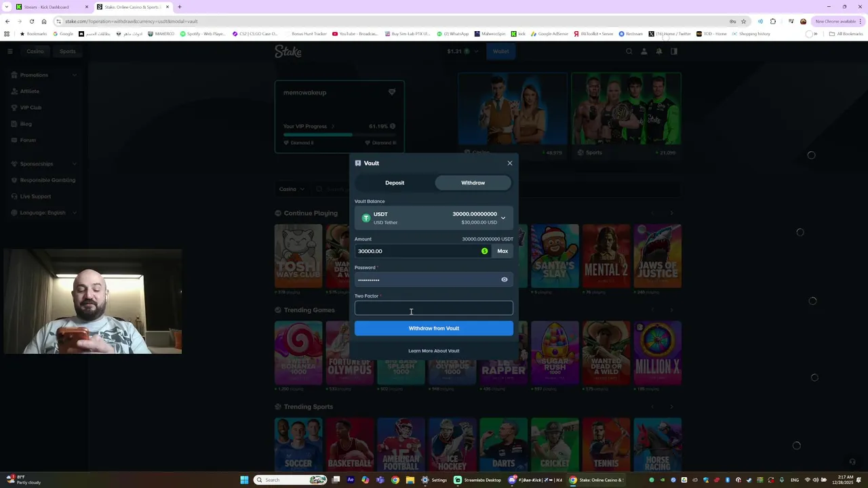Open the USDT vault balance dropdown
Viewport: 868px width, 488px height.
[x=434, y=218]
